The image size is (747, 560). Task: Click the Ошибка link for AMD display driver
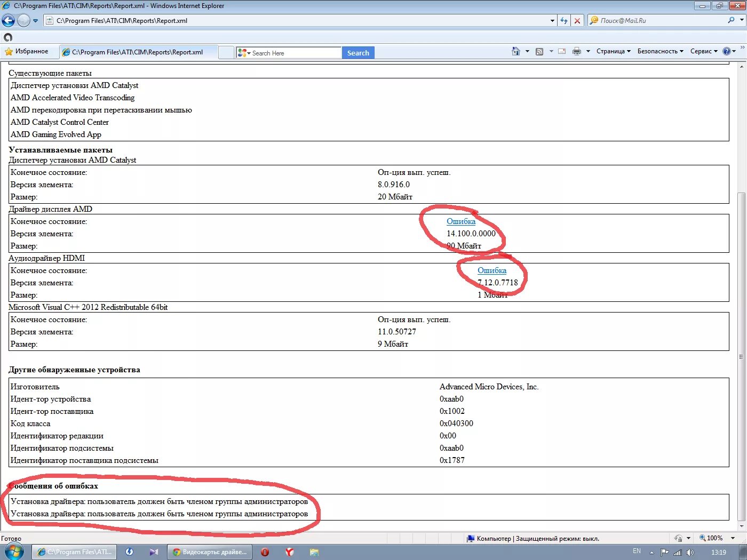click(x=461, y=221)
